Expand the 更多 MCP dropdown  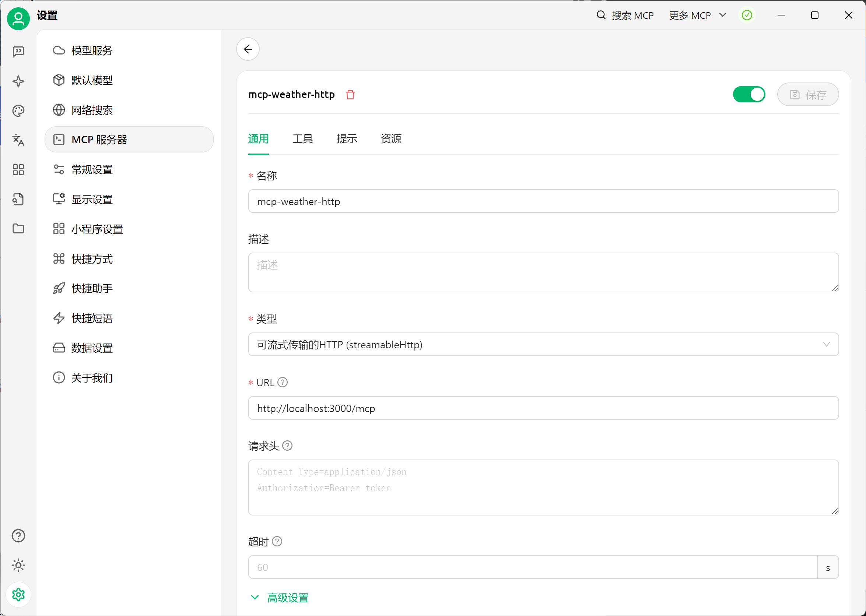(697, 15)
